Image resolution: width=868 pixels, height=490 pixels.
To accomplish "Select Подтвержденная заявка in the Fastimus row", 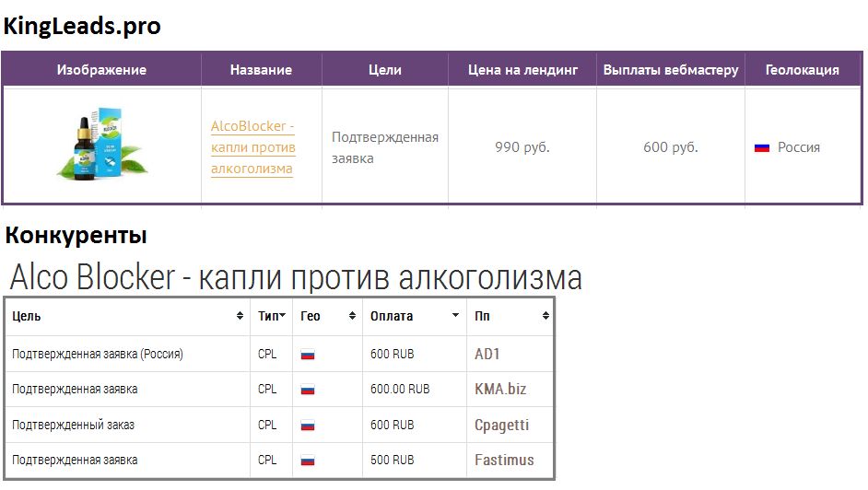I will (75, 461).
